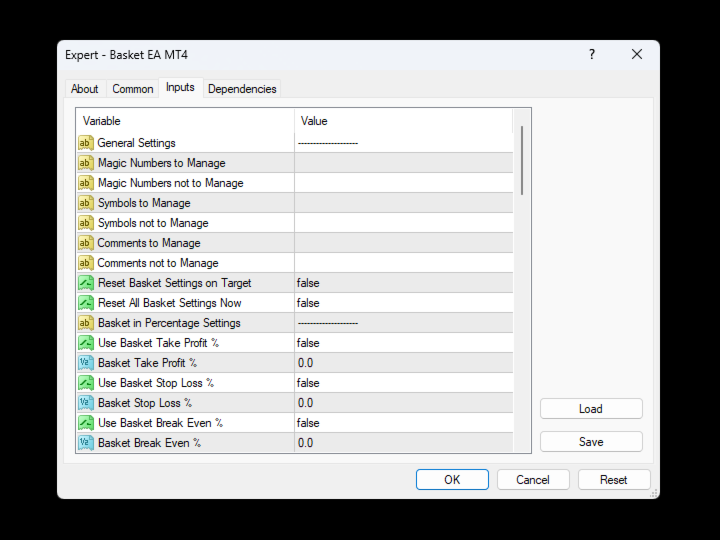
Task: Click the inputs list vertical scrollbar thumb
Action: pyautogui.click(x=522, y=160)
